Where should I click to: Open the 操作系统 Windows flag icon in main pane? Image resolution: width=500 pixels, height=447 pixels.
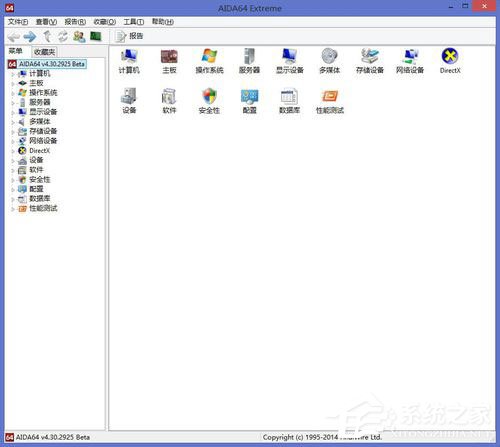tap(209, 61)
